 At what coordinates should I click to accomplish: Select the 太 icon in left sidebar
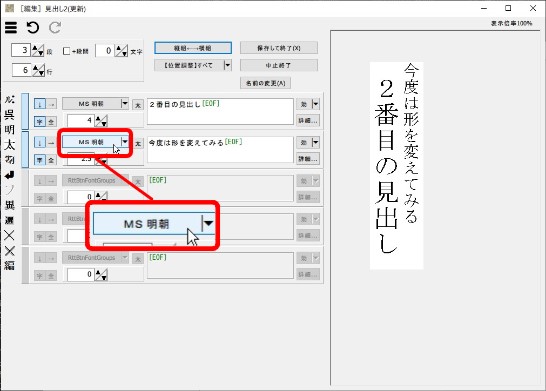[x=9, y=144]
